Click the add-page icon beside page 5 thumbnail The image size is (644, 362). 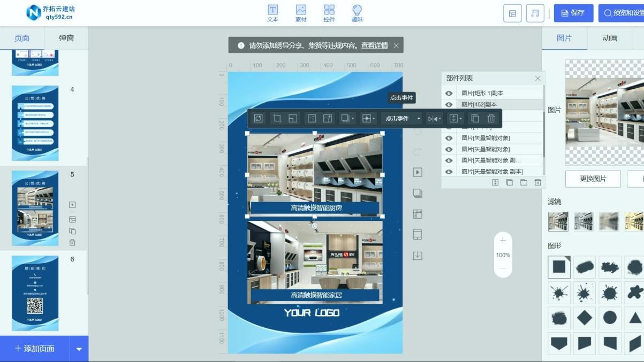click(x=72, y=205)
